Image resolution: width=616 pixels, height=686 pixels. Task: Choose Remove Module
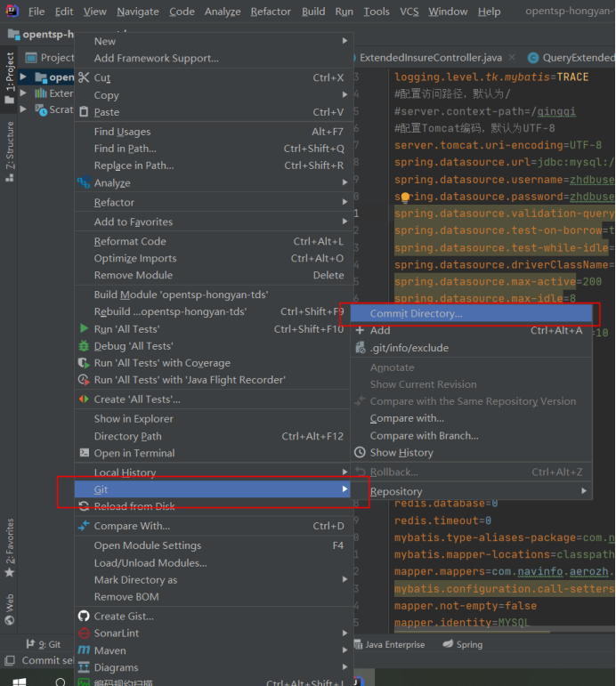click(214, 275)
